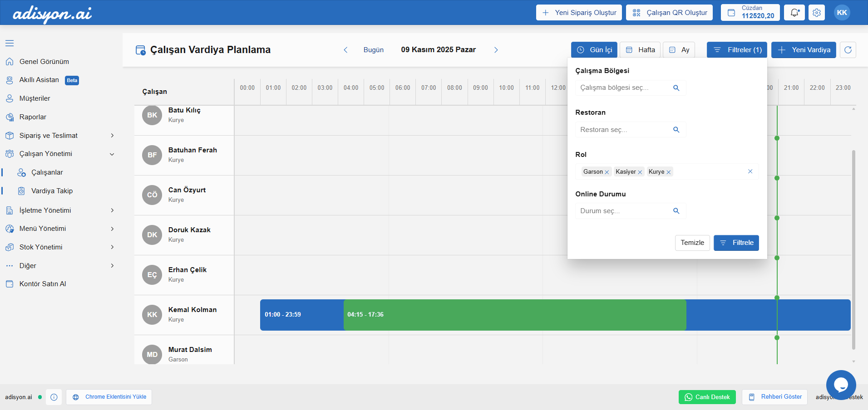Click the refresh icon beside Yeni Vardiya
The image size is (868, 410).
(x=848, y=50)
